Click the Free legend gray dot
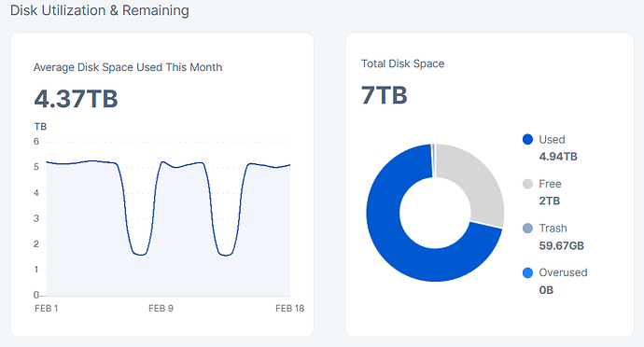Viewport: 644px width, 347px height. (x=527, y=184)
